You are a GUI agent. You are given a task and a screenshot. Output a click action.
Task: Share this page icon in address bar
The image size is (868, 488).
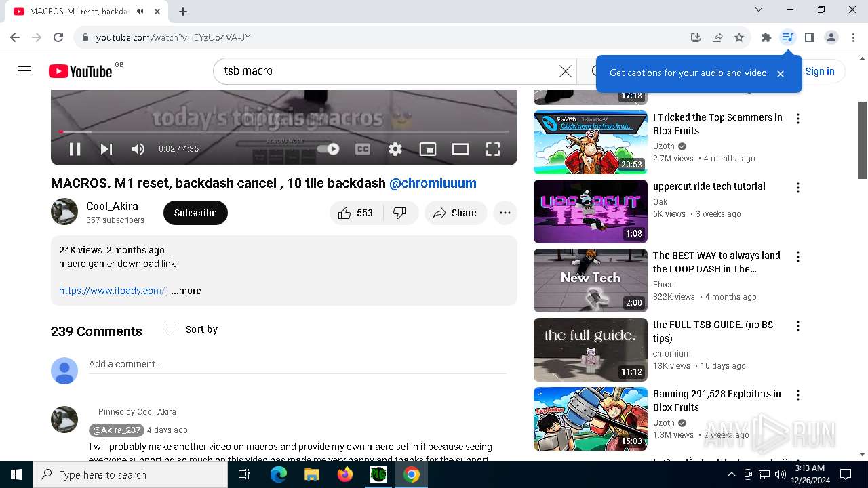tap(717, 37)
